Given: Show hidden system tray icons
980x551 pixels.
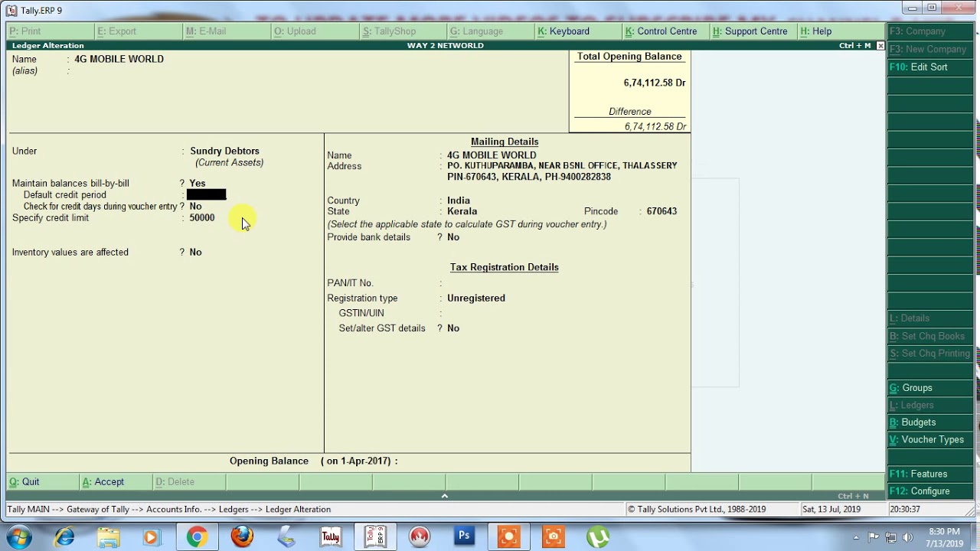Looking at the screenshot, I should tap(856, 536).
